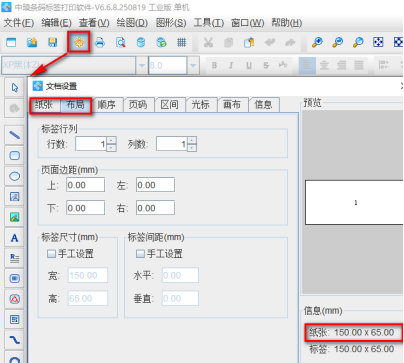
Task: Toggle strikethrough S formatting
Action: pos(266,65)
